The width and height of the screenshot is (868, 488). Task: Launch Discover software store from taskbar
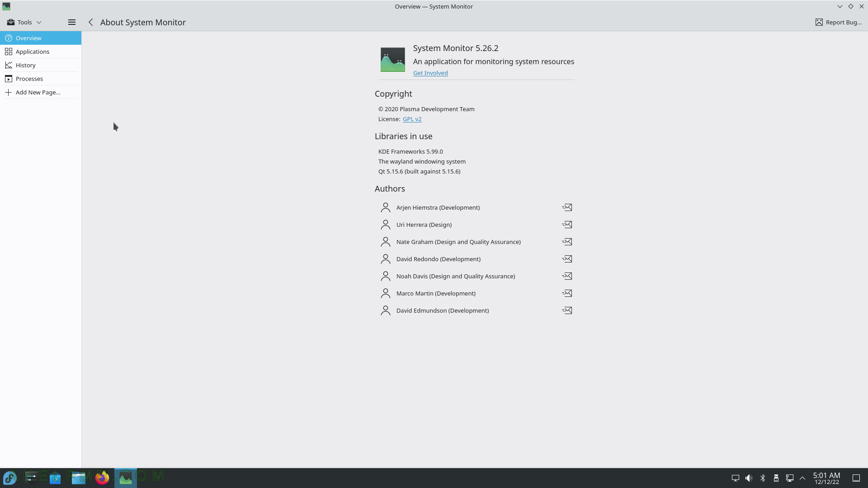coord(55,478)
